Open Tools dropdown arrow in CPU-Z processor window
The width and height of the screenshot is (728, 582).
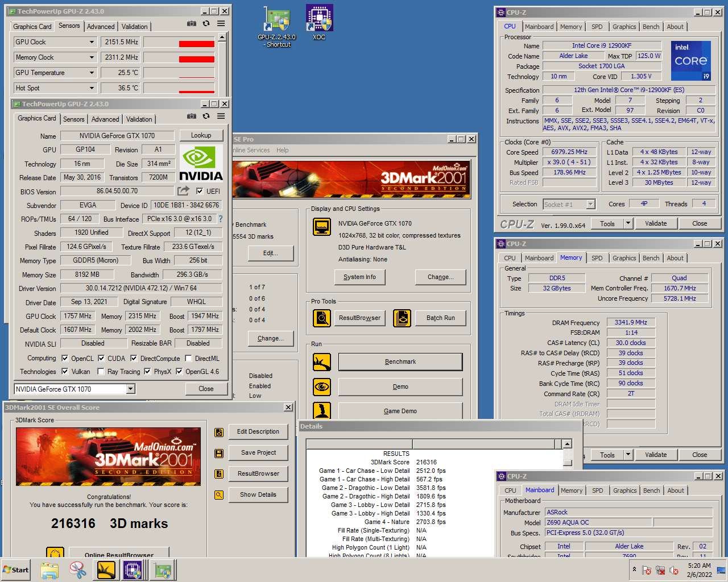coord(628,223)
